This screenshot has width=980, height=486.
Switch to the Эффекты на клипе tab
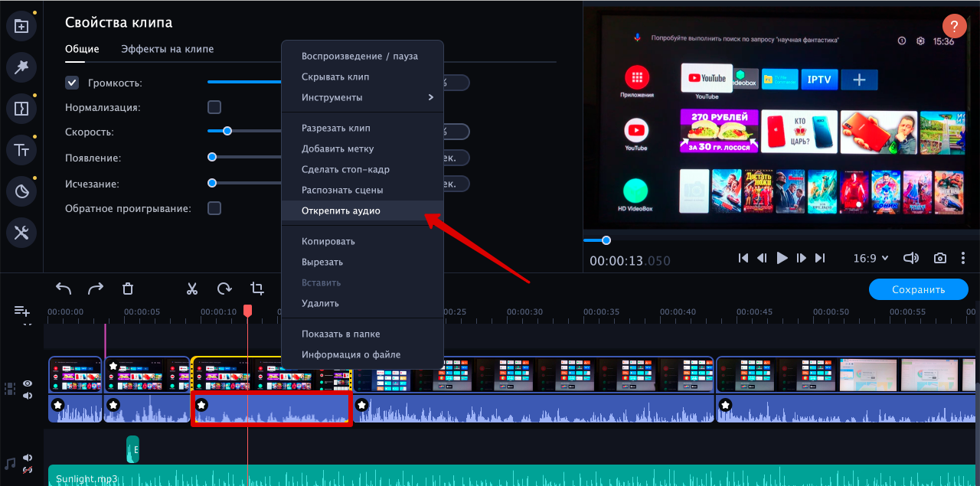167,49
